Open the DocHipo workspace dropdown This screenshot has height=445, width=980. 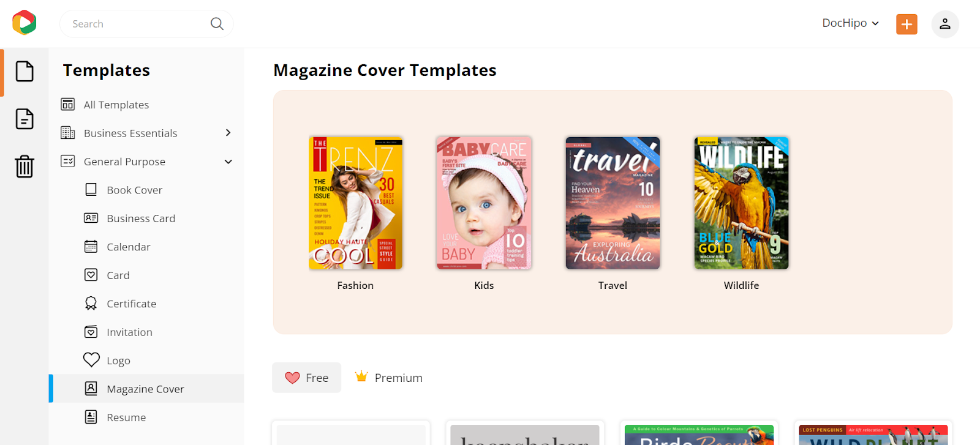pos(851,23)
